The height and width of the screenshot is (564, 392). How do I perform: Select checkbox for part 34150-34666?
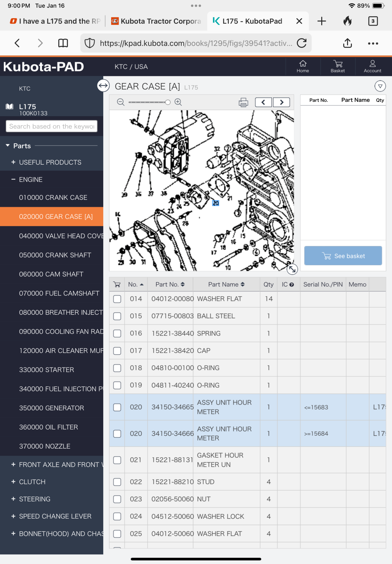117,434
